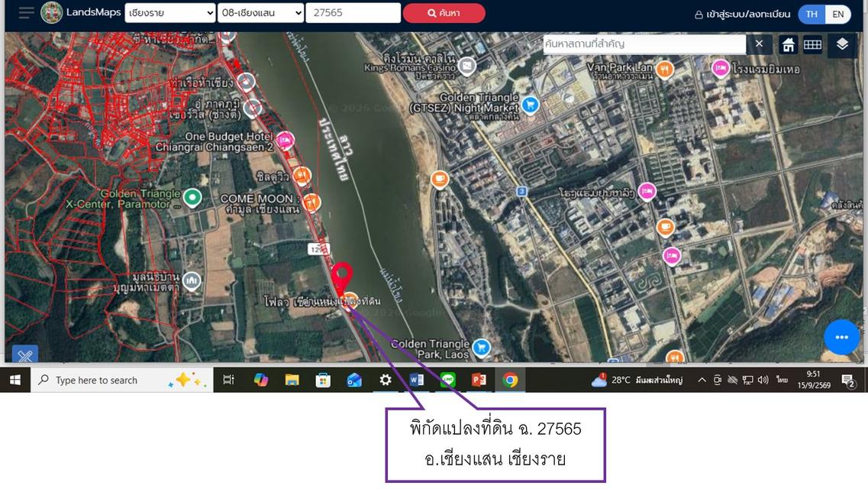This screenshot has height=489, width=868.
Task: Open the weather widget showing 28°C
Action: (637, 380)
